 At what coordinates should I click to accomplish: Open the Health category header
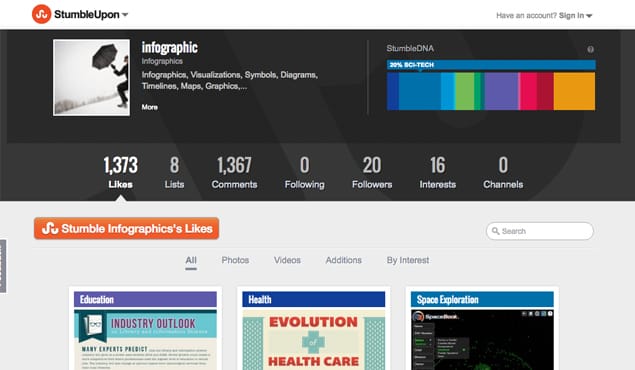(x=314, y=300)
